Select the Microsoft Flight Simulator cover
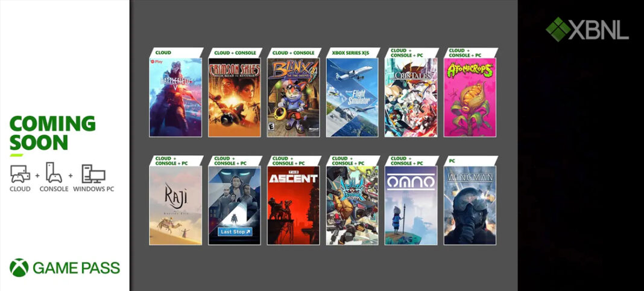Screen dimensions: 644x291 (x=352, y=97)
